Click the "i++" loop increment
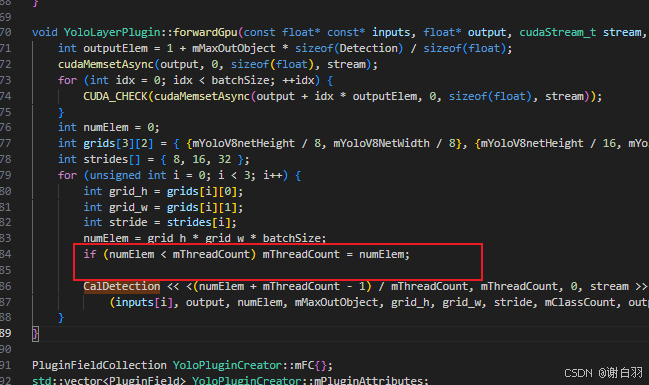649x385 pixels. click(x=272, y=176)
